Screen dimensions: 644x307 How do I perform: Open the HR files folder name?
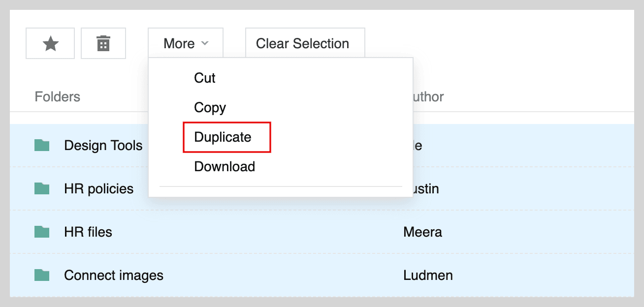[x=88, y=232]
